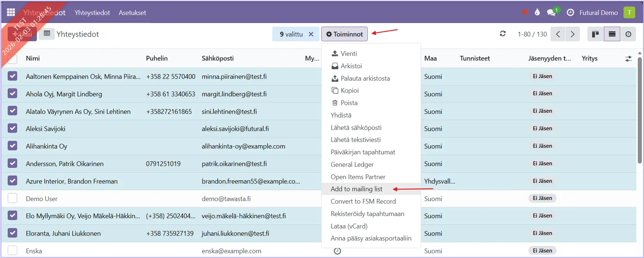Clear the 9 valittu selection
The image size is (644, 258).
pyautogui.click(x=311, y=34)
